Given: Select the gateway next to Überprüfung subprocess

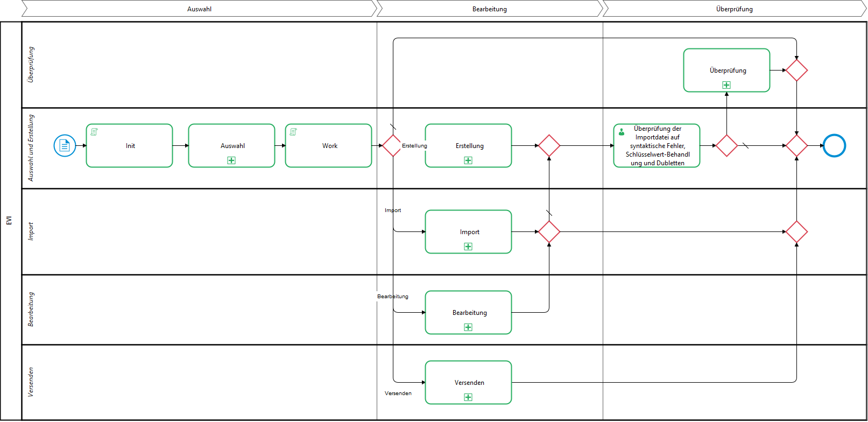Looking at the screenshot, I should click(796, 71).
